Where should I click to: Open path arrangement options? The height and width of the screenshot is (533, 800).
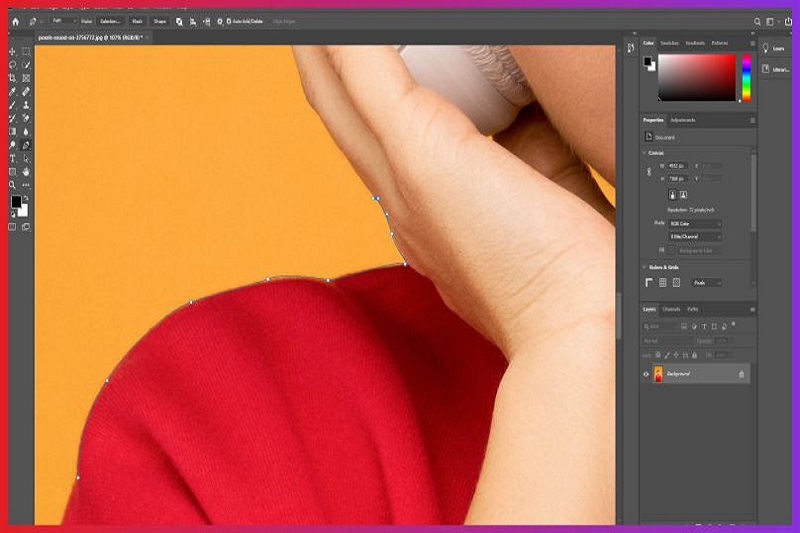click(207, 21)
